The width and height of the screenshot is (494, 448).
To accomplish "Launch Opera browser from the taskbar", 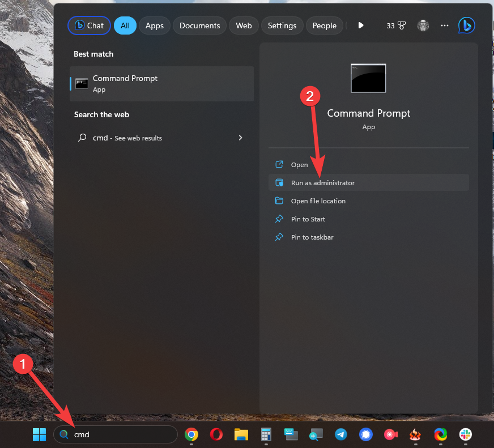I will tap(216, 434).
